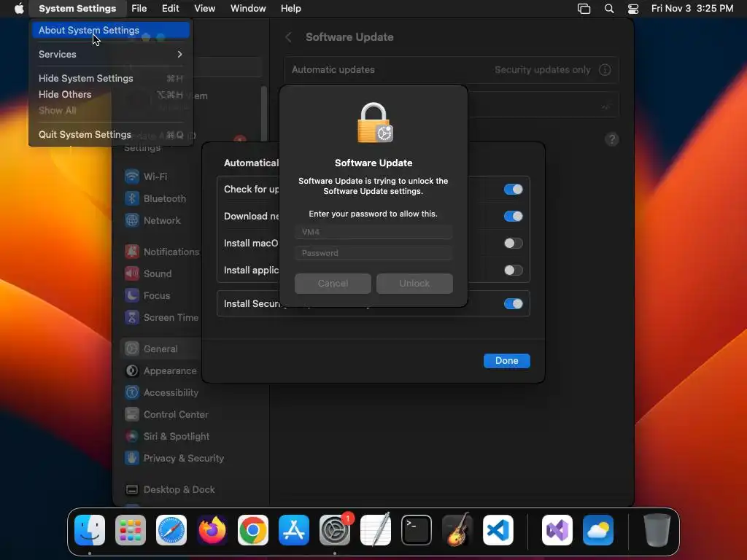Screen dimensions: 747x560
Task: Open Terminal from the dock
Action: point(417,530)
